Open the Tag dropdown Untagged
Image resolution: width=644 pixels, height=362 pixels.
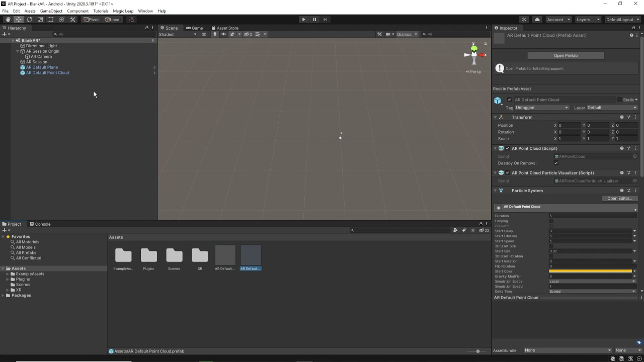click(542, 108)
